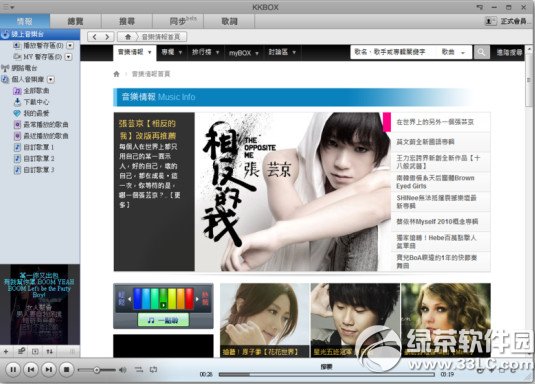This screenshot has width=535, height=384.
Task: Adjust the volume slider knob
Action: [x=97, y=370]
